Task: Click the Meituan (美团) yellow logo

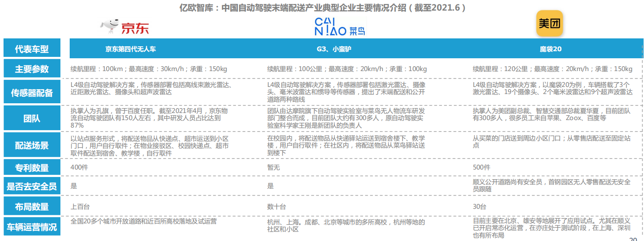Action: click(x=550, y=23)
